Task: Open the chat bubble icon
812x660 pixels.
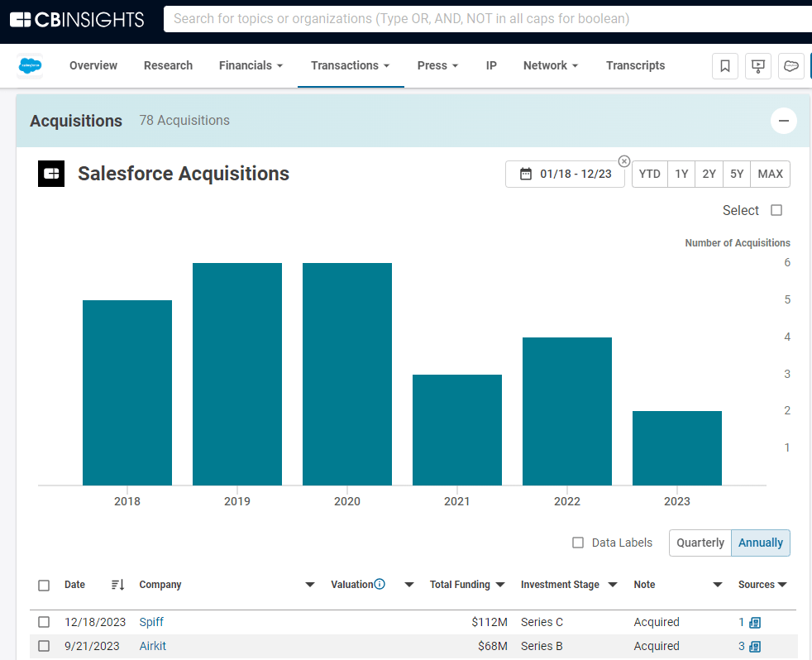Action: 791,66
